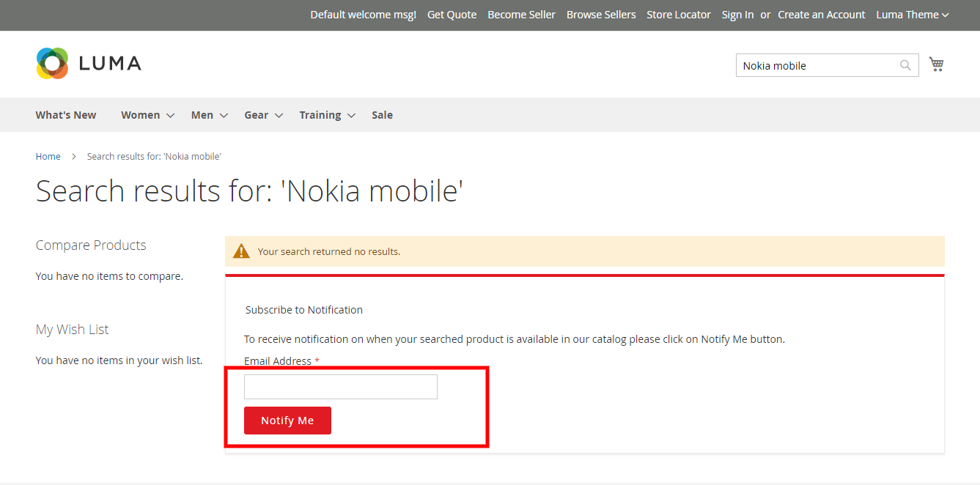This screenshot has height=485, width=980.
Task: Go to the Sale section
Action: pos(382,115)
